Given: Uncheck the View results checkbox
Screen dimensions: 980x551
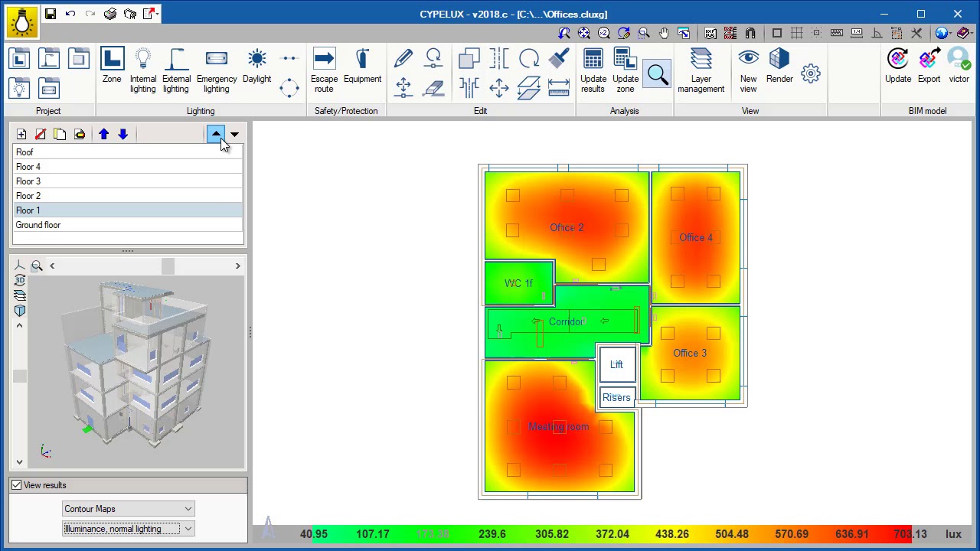Looking at the screenshot, I should click(x=17, y=485).
